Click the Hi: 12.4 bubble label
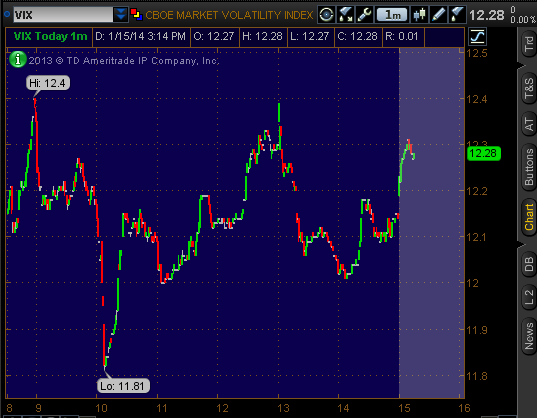 (x=48, y=83)
